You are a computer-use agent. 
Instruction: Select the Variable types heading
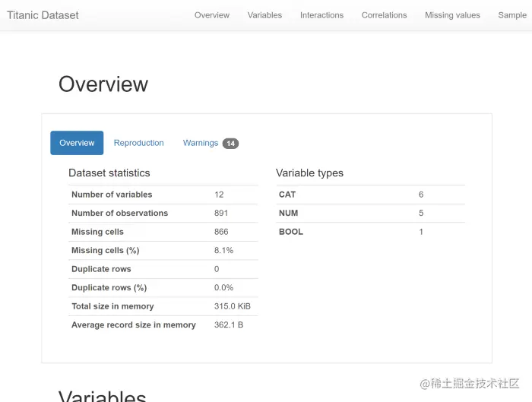[309, 173]
